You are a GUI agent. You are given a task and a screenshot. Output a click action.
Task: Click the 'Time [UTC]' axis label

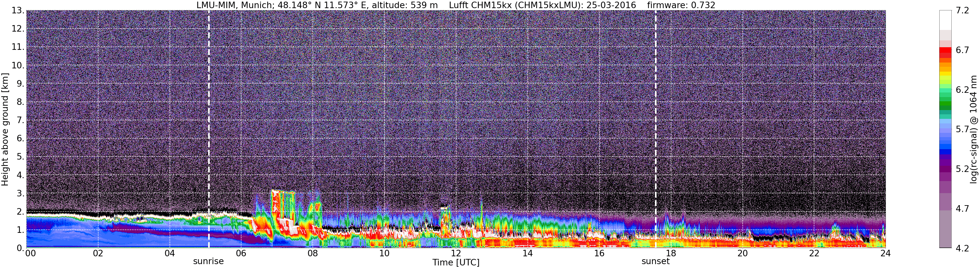click(456, 262)
